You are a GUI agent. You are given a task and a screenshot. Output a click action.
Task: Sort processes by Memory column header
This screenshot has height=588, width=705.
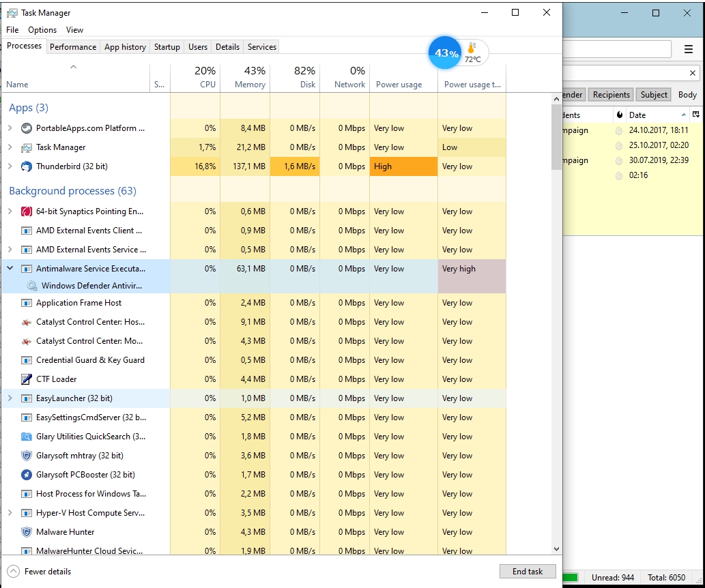tap(245, 77)
